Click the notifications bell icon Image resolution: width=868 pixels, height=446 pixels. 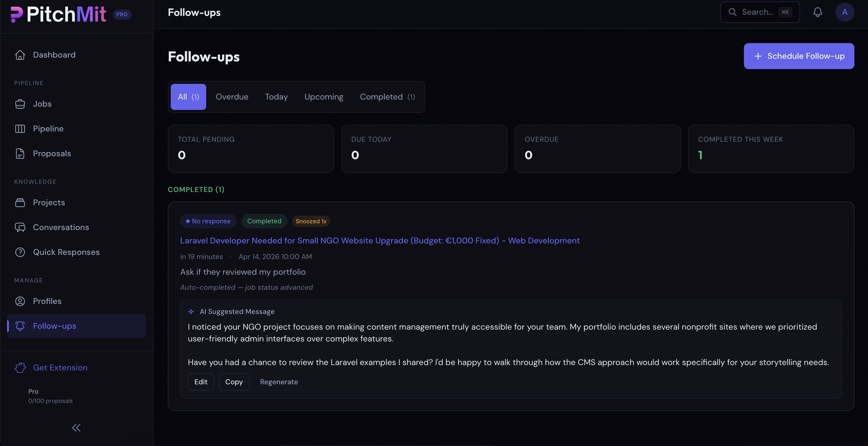coord(817,12)
